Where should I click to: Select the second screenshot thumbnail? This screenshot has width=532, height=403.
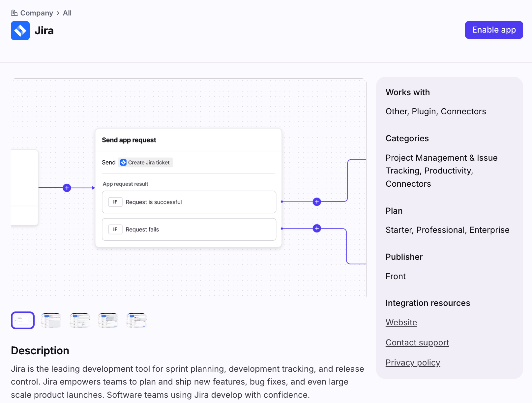click(51, 320)
